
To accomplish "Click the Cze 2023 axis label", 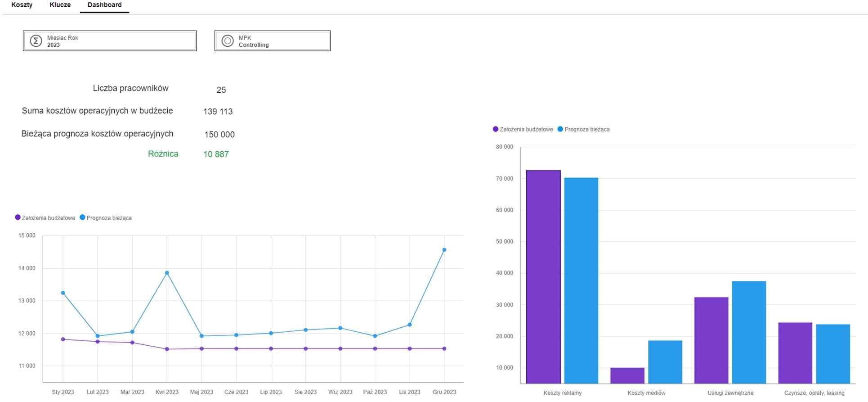I will coord(236,392).
